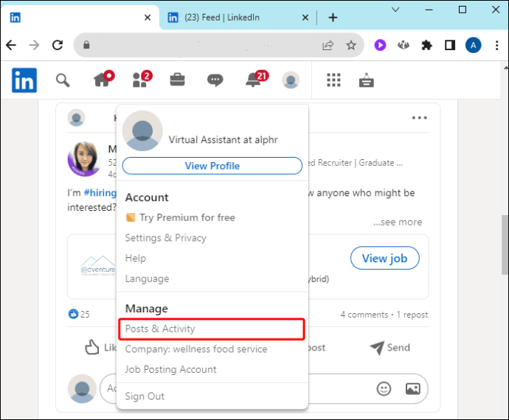Go to Home feed icon
509x420 pixels.
[x=104, y=79]
